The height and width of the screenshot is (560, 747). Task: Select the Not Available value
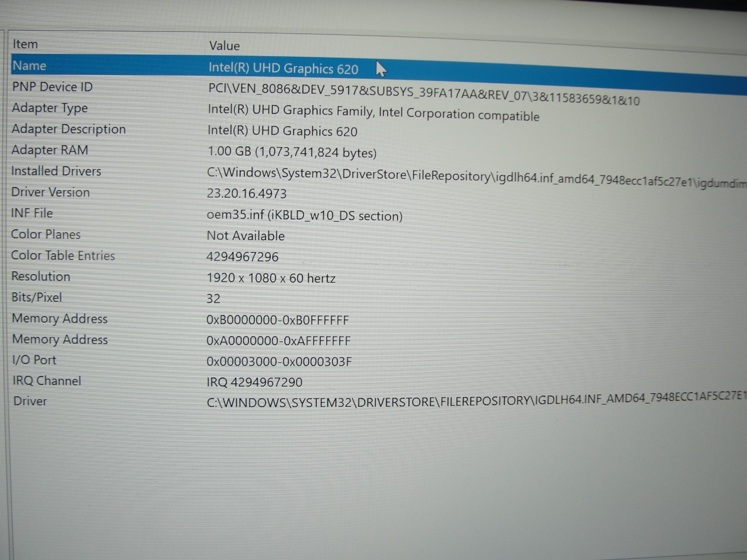(246, 236)
